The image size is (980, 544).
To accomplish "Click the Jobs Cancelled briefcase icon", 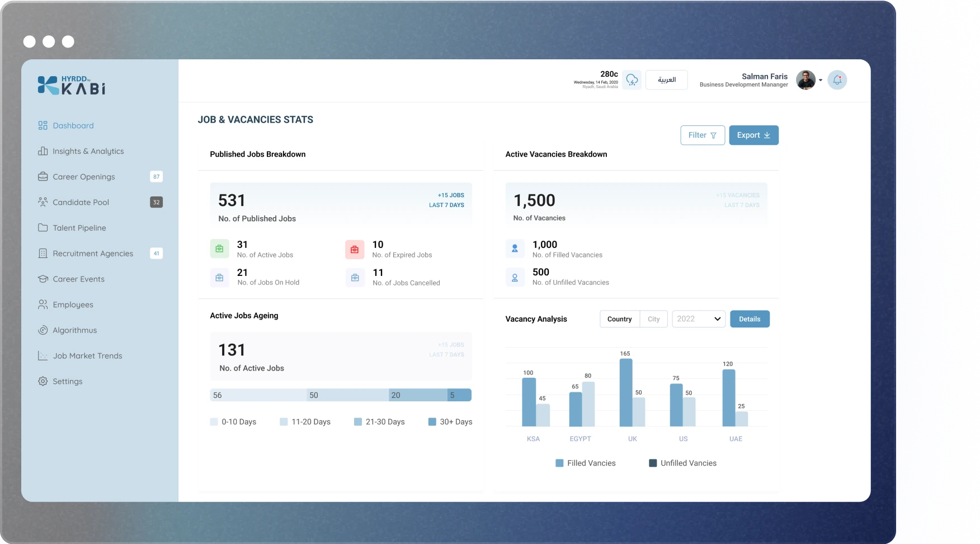I will click(x=355, y=278).
